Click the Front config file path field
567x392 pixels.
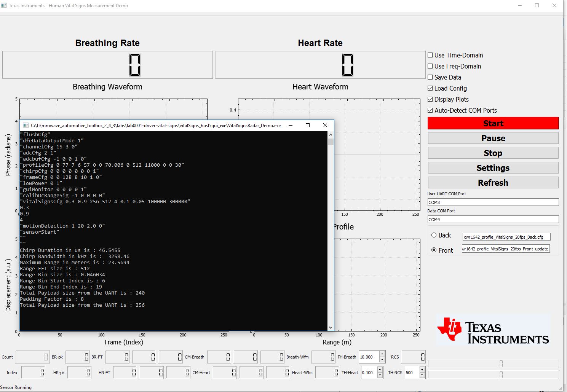[506, 249]
